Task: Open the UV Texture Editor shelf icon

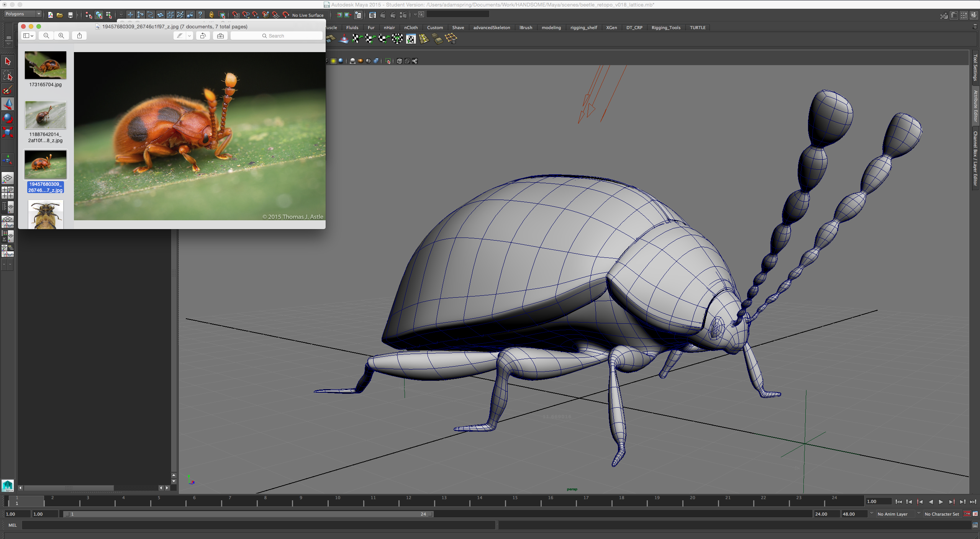Action: click(x=411, y=39)
